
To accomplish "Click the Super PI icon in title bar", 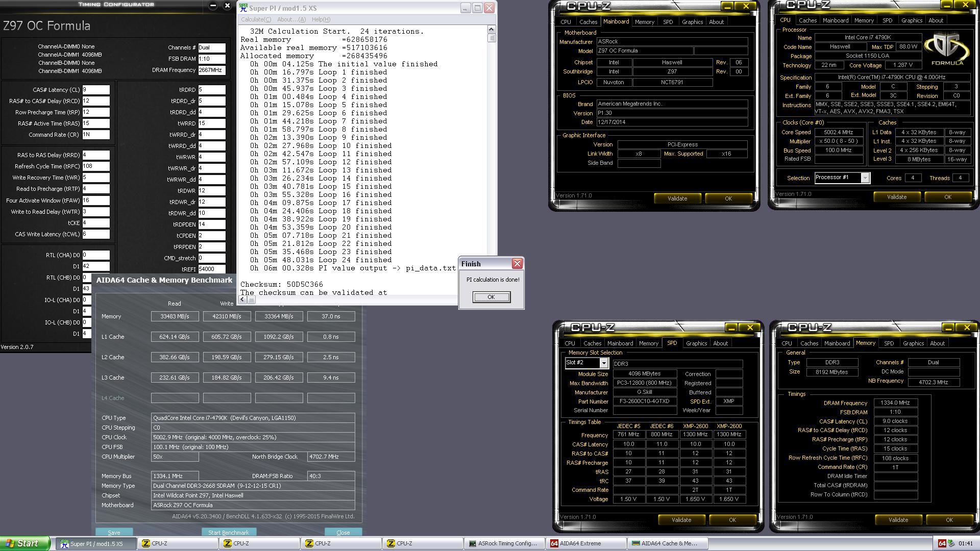I will tap(243, 8).
